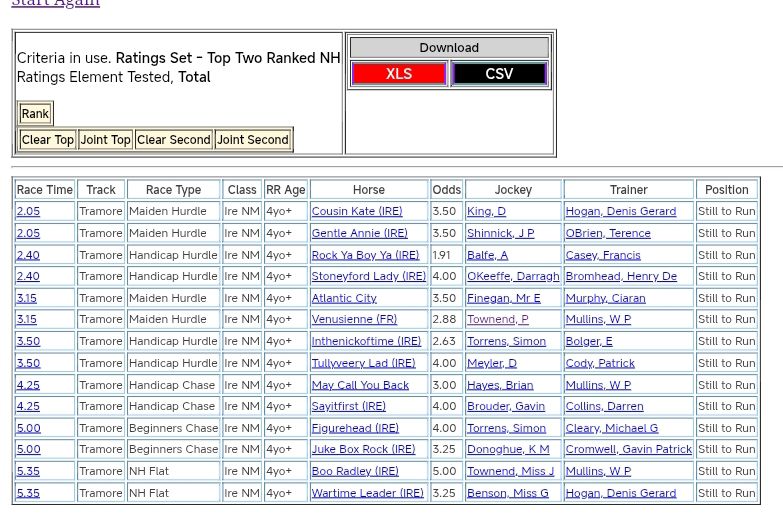The width and height of the screenshot is (783, 525).
Task: Download results as CSV
Action: pos(499,74)
